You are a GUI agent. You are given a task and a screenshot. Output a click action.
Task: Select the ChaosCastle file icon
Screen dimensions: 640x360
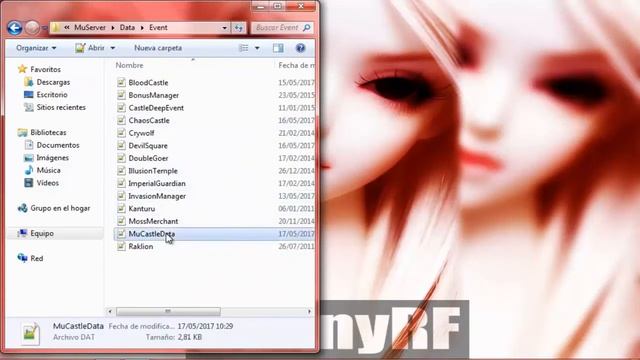[121, 120]
